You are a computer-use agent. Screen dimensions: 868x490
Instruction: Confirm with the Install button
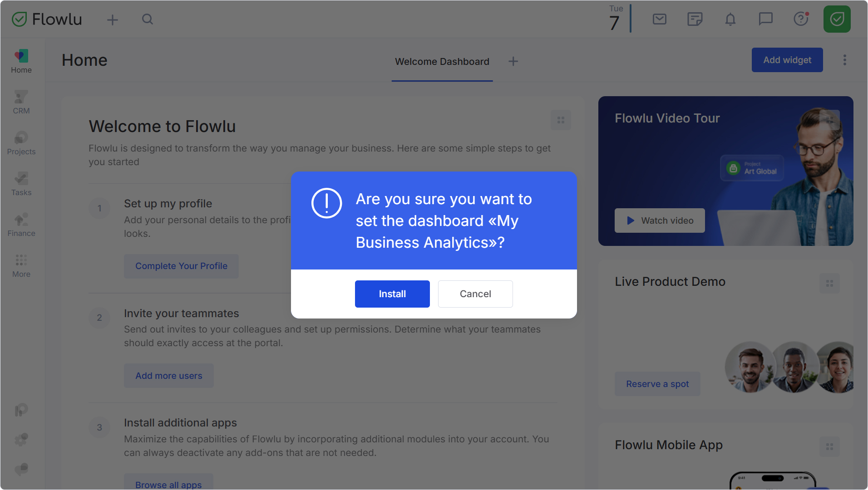click(x=392, y=294)
